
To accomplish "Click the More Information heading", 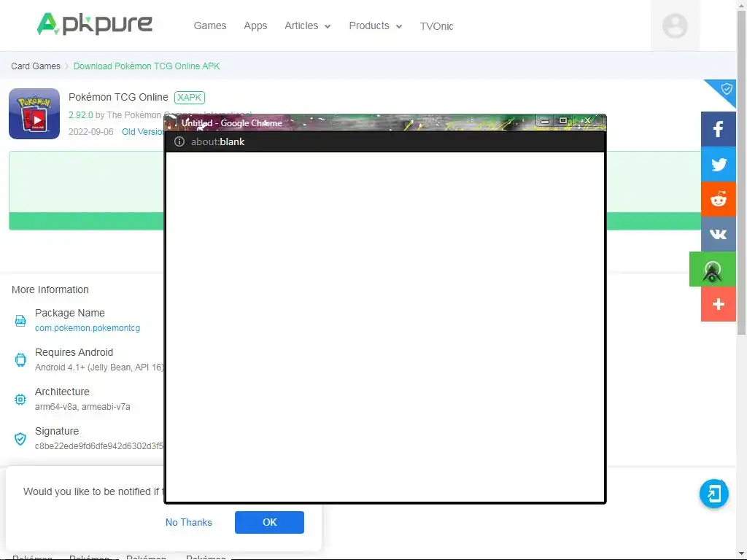I will point(50,289).
